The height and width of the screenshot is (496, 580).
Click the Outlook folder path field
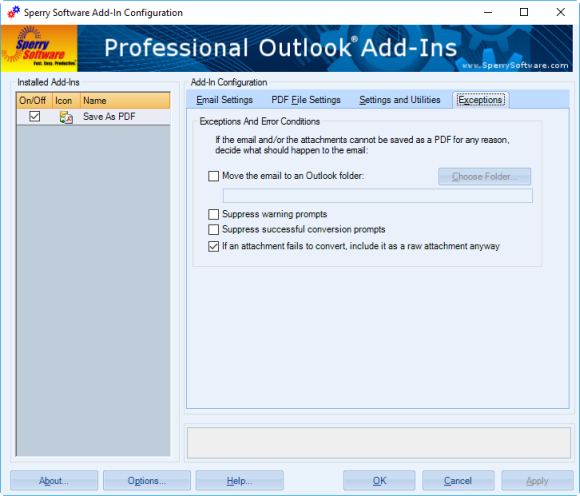tap(378, 196)
